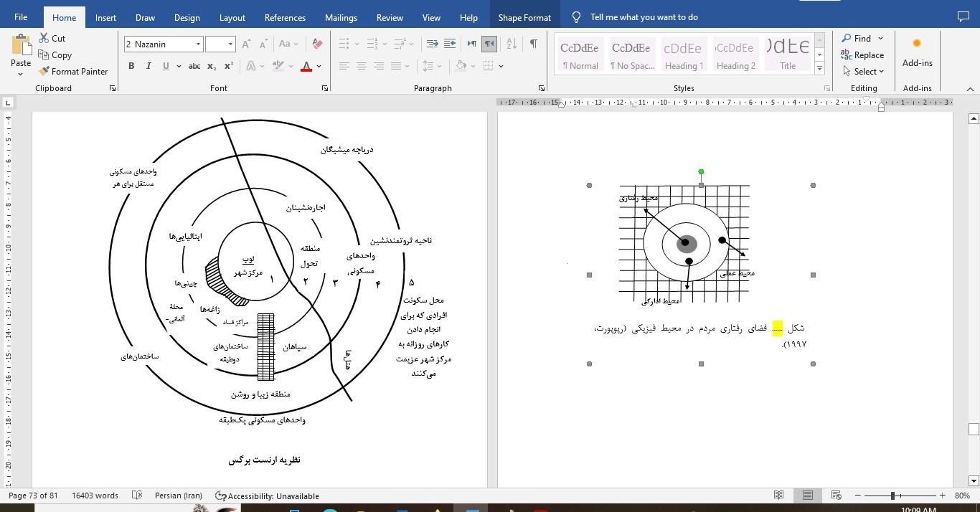Click the Tell me what you want to do box

[644, 17]
